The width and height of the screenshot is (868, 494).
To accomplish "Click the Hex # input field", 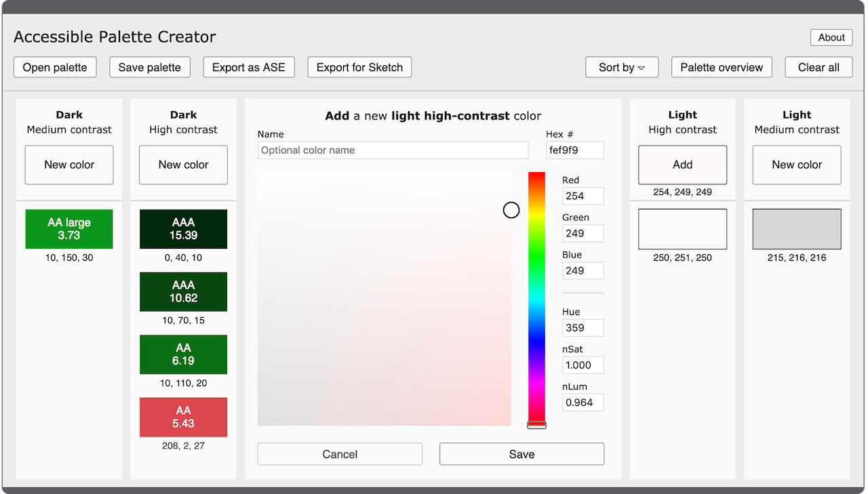I will pyautogui.click(x=574, y=150).
